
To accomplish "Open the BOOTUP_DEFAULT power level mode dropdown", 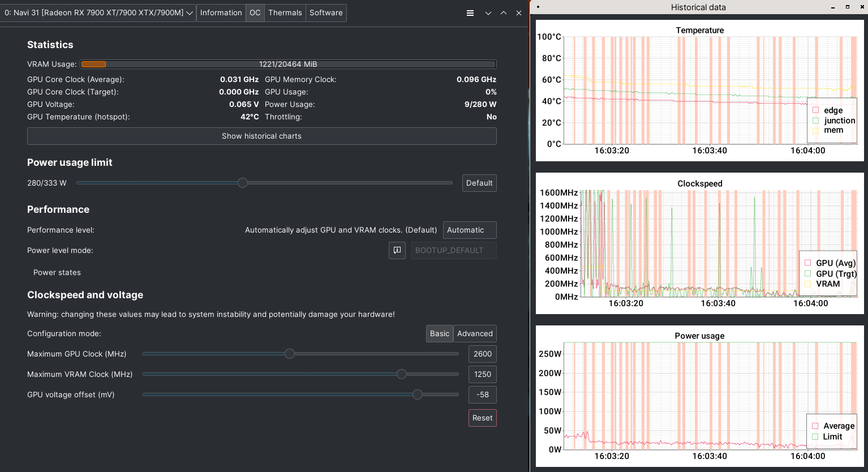I will tap(454, 250).
